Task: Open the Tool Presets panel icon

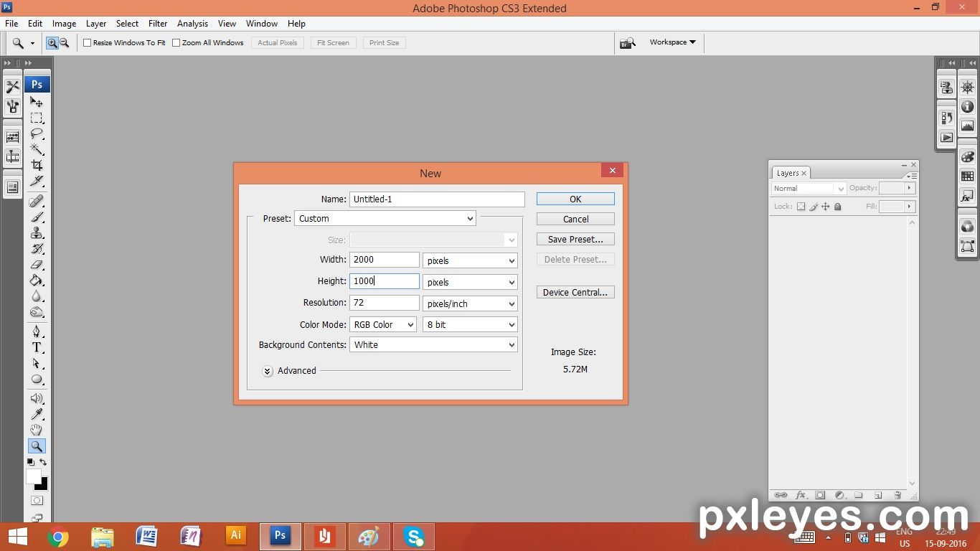Action: pos(13,88)
